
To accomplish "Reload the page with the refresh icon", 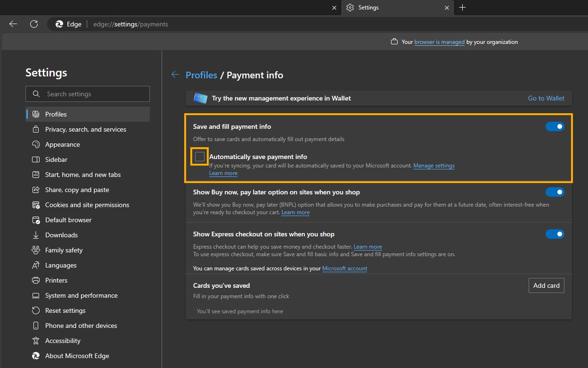I will [34, 24].
